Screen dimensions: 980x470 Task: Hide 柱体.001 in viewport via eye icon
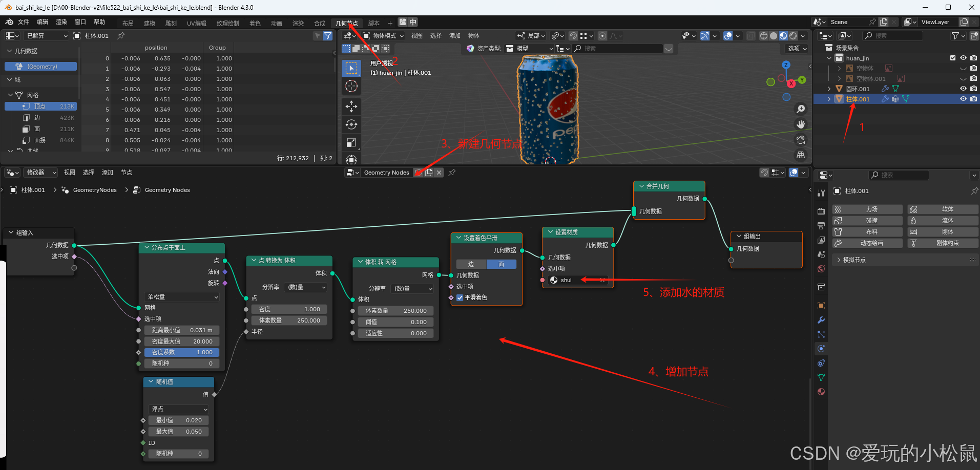(963, 99)
